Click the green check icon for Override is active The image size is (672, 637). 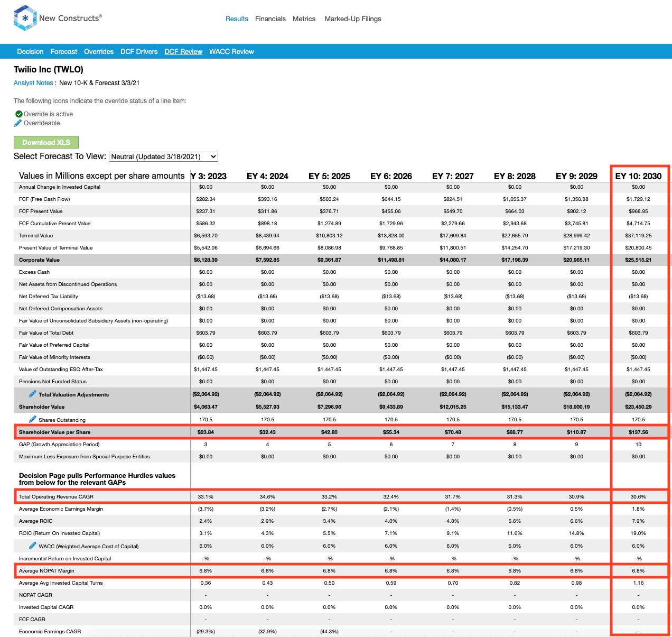[x=18, y=114]
